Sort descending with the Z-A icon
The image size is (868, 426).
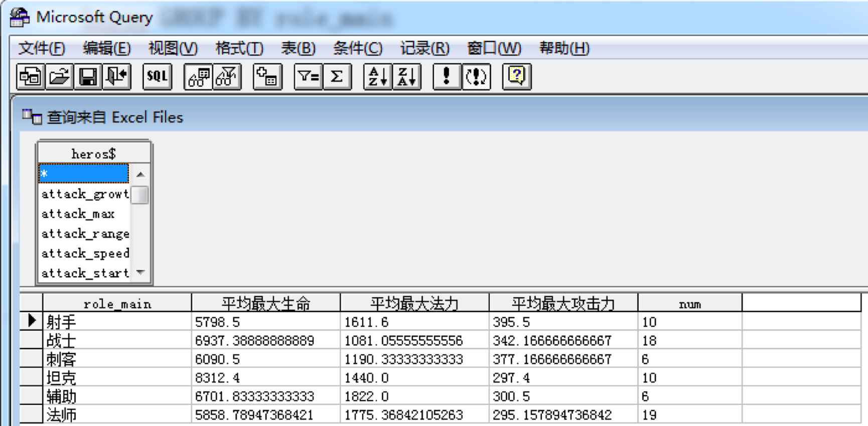pyautogui.click(x=406, y=77)
